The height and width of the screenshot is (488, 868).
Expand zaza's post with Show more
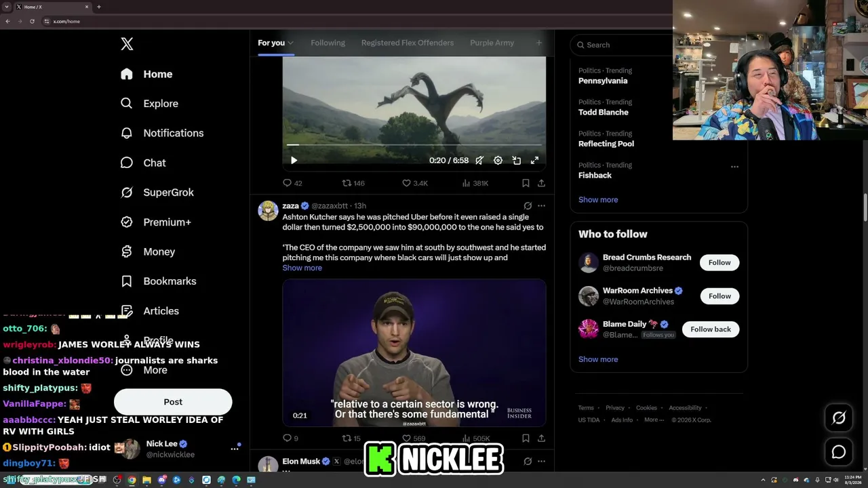302,268
